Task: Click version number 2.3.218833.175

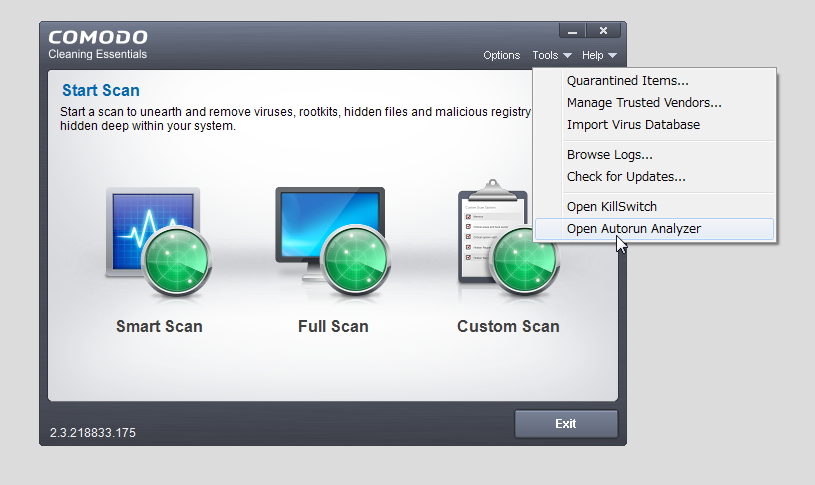Action: click(x=93, y=432)
